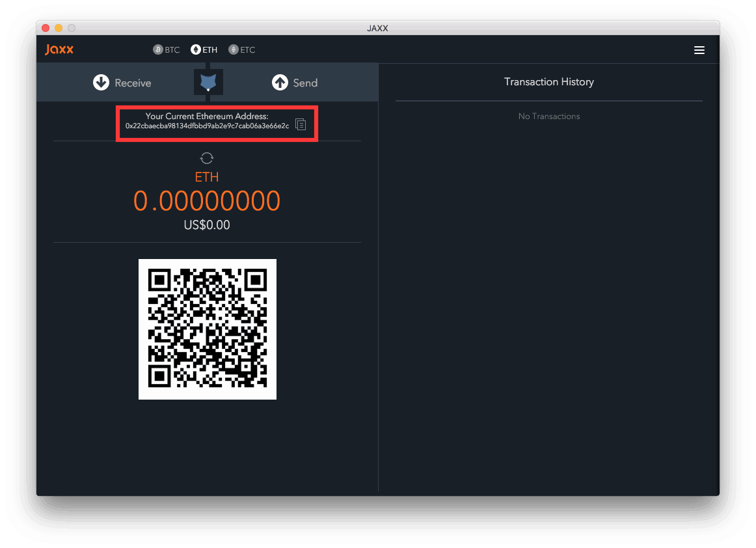The height and width of the screenshot is (548, 756).
Task: Open the ETC wallet tab
Action: coord(242,49)
